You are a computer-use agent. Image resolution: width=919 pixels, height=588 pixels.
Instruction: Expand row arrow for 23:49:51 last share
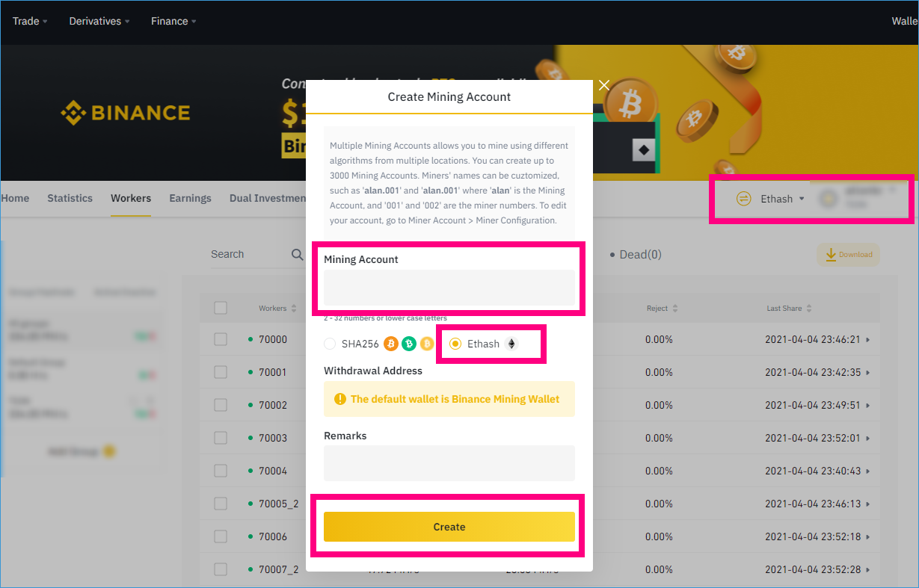868,406
